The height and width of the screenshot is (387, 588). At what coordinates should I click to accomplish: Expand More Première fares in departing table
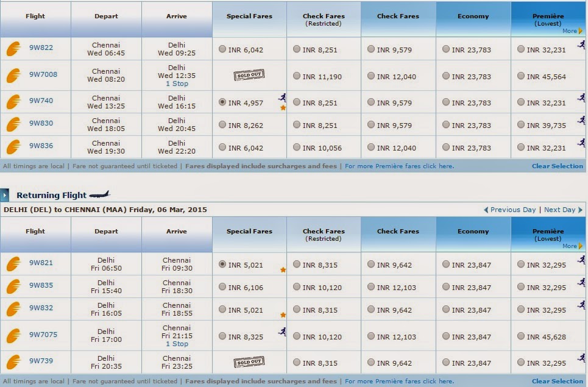pos(572,31)
